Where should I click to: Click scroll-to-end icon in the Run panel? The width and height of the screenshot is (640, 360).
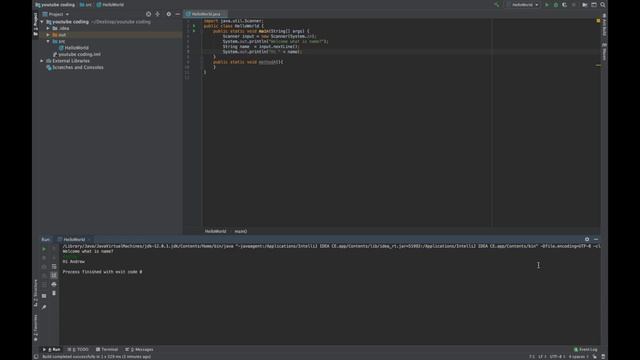[x=54, y=276]
